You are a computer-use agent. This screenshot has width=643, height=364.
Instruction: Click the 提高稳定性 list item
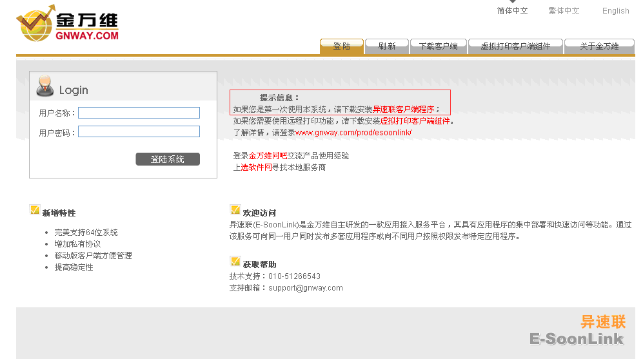click(74, 267)
